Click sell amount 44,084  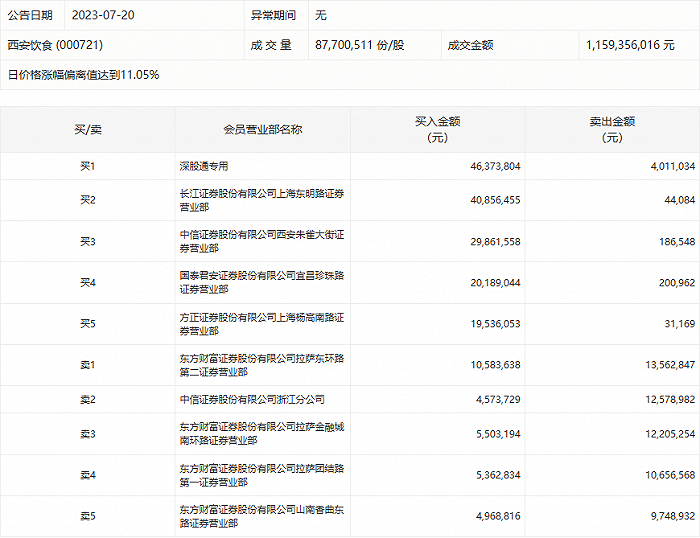pyautogui.click(x=680, y=200)
